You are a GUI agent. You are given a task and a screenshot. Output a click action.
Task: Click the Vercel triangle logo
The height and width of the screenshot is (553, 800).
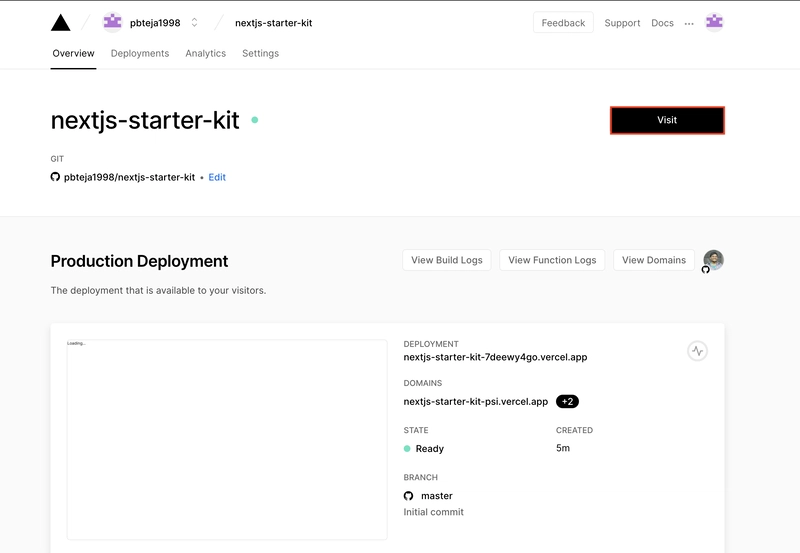61,22
